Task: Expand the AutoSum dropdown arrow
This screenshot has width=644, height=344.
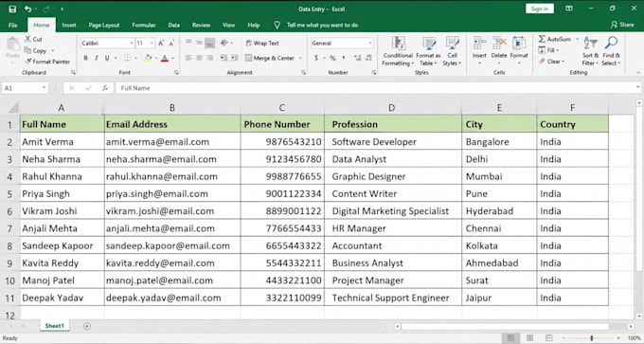Action: tap(577, 39)
